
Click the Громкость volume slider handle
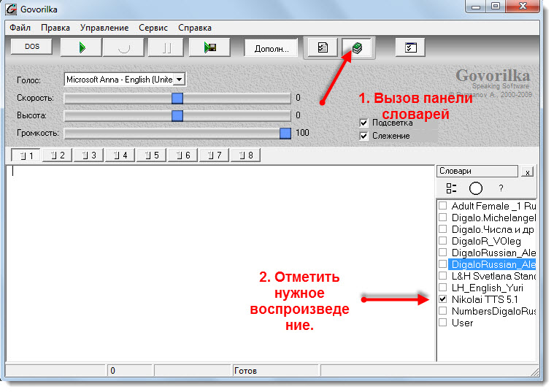(x=285, y=134)
